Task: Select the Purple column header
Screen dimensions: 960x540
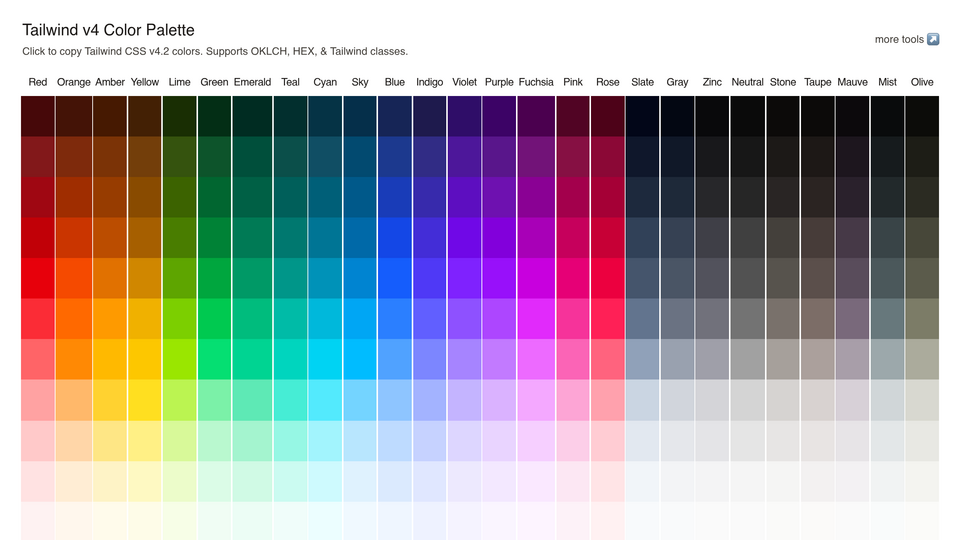Action: point(499,82)
